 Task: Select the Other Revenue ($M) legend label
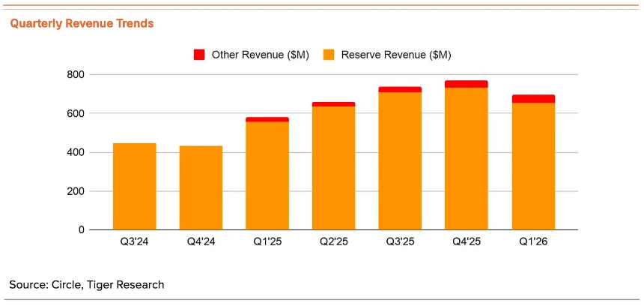tap(261, 55)
